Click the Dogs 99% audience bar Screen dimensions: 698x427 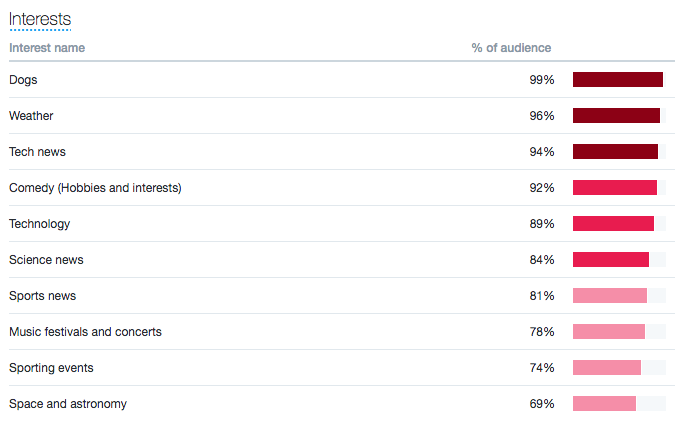[618, 80]
